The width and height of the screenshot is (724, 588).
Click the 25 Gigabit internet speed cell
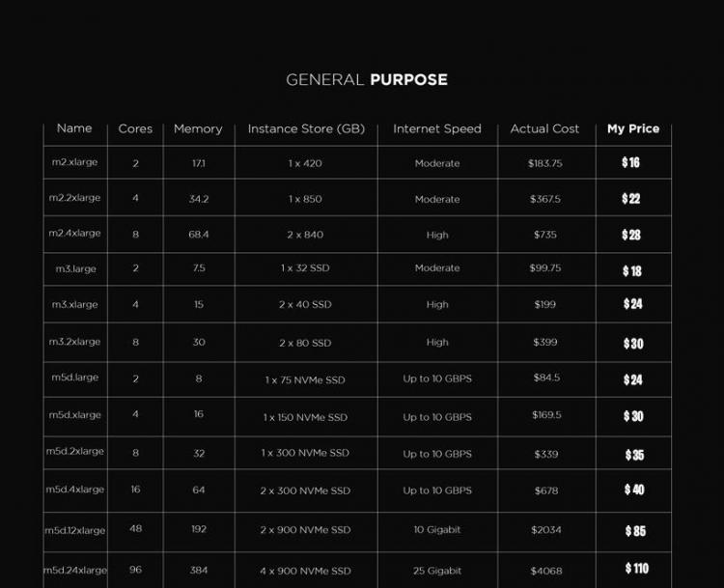tap(437, 571)
